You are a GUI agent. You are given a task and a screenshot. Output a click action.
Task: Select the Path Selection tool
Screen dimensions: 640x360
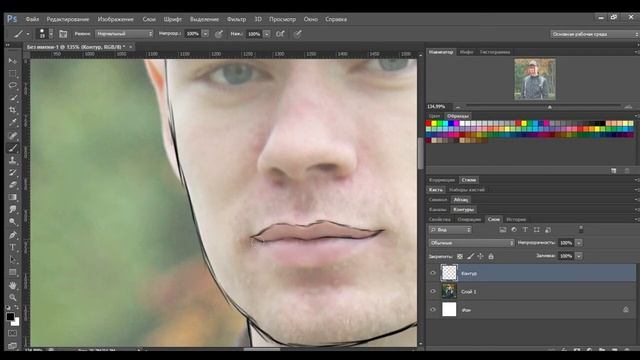[x=13, y=260]
